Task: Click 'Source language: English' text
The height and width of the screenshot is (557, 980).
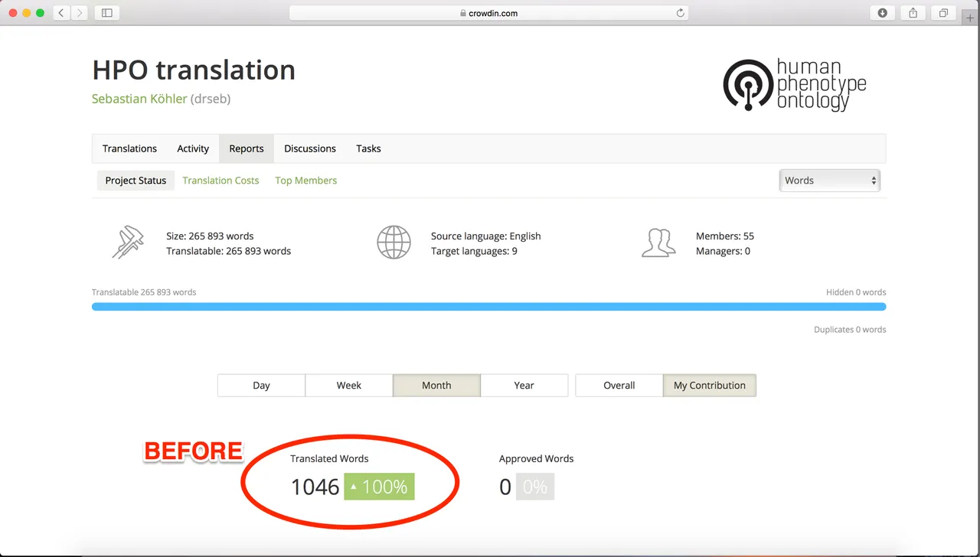Action: (x=486, y=236)
